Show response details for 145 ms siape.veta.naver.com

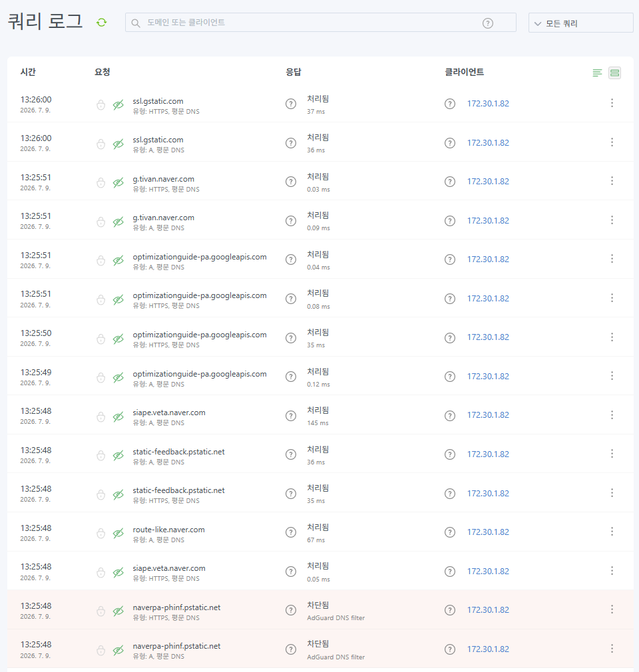(291, 416)
